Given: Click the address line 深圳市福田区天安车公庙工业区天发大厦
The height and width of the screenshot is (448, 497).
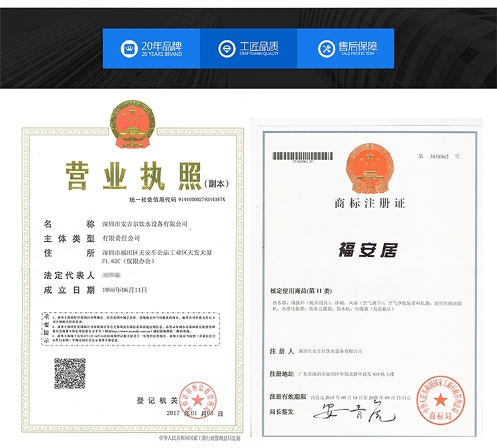Looking at the screenshot, I should (x=157, y=252).
